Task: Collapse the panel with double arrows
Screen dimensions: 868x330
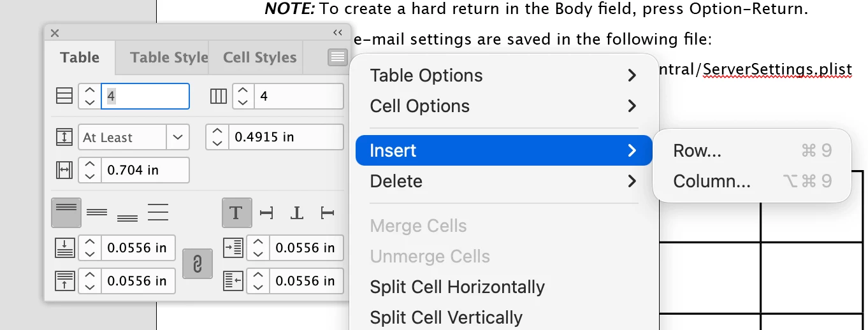Action: coord(338,32)
